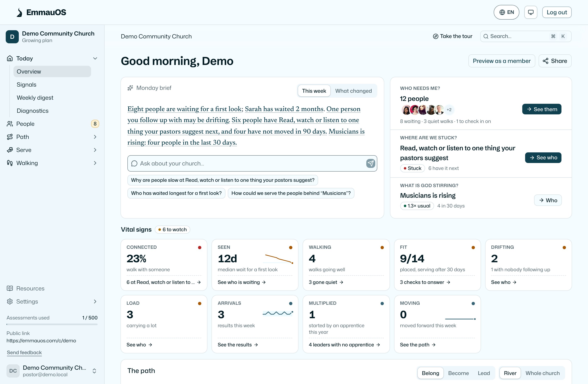Click the Path route icon

coord(10,137)
